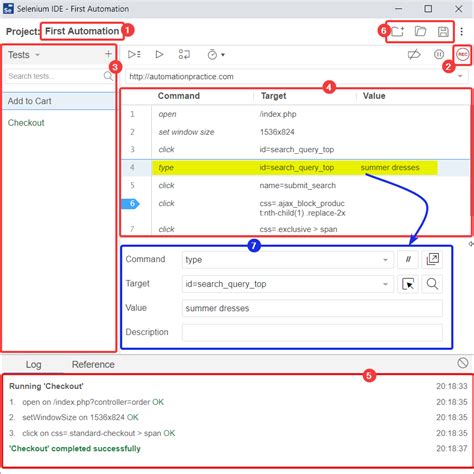Image resolution: width=474 pixels, height=474 pixels.
Task: Find target in page magnifier icon
Action: coord(432,284)
